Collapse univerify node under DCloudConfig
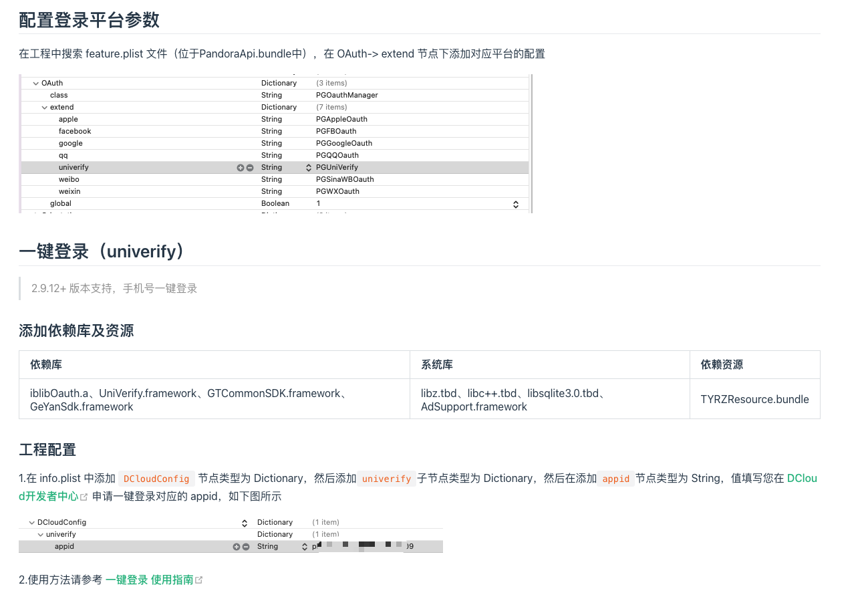868x611 pixels. (x=40, y=535)
